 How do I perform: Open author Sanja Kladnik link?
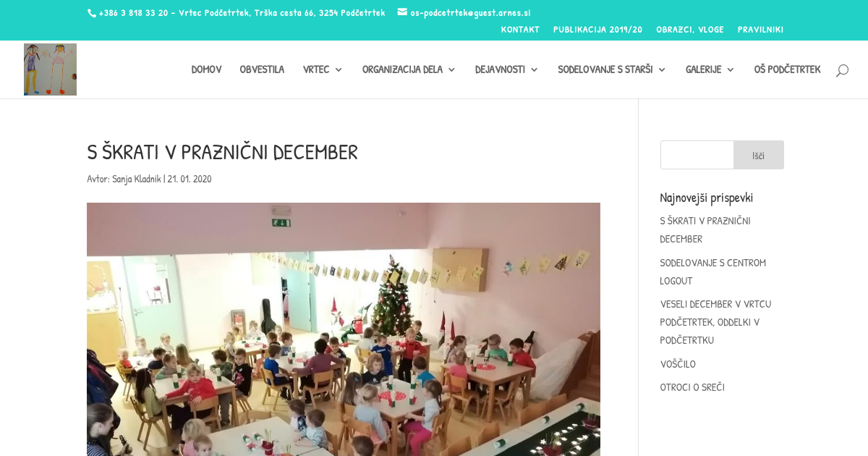pos(137,179)
